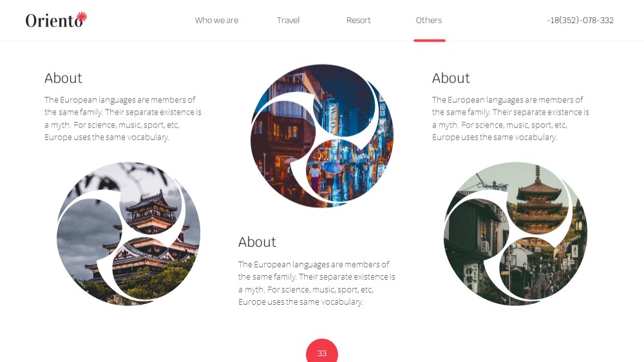
Task: Select the rainy neon street circular image
Action: click(322, 136)
